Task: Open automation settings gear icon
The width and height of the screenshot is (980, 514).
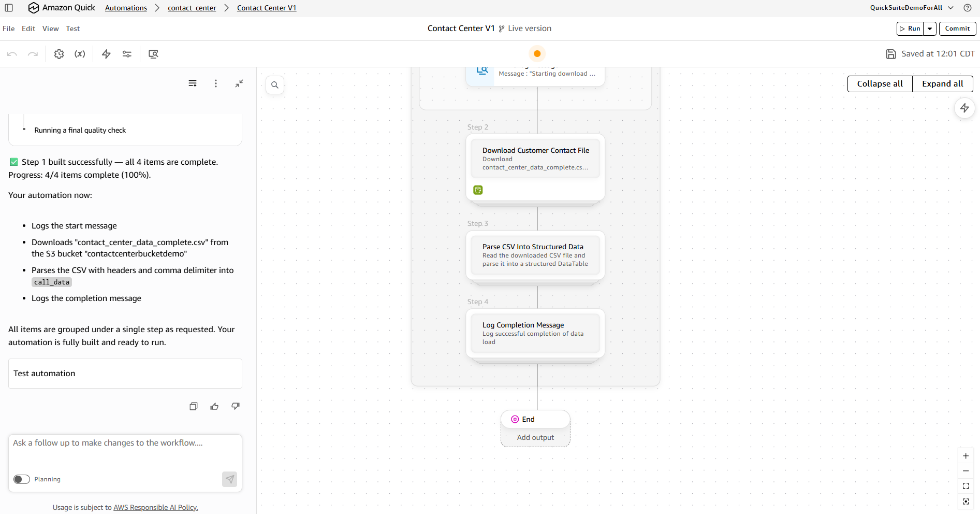Action: point(59,54)
